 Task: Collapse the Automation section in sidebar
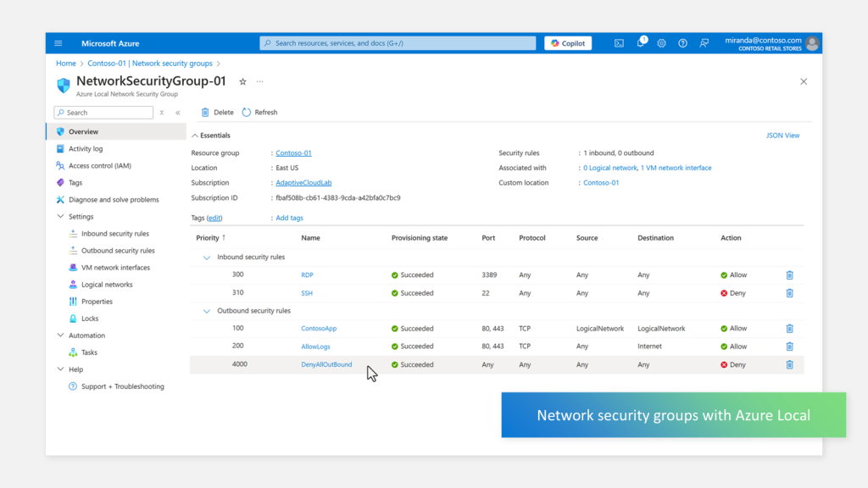coord(60,335)
